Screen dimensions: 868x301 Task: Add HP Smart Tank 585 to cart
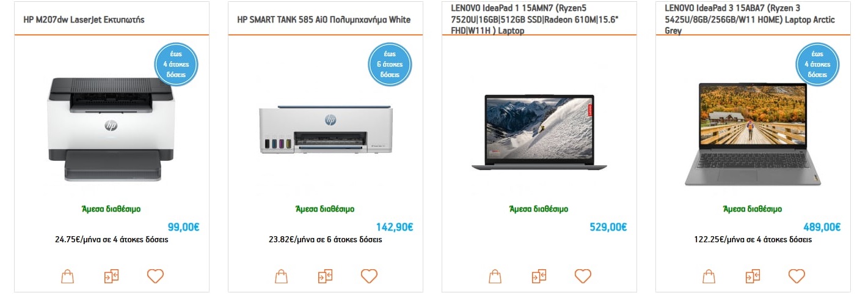(281, 276)
